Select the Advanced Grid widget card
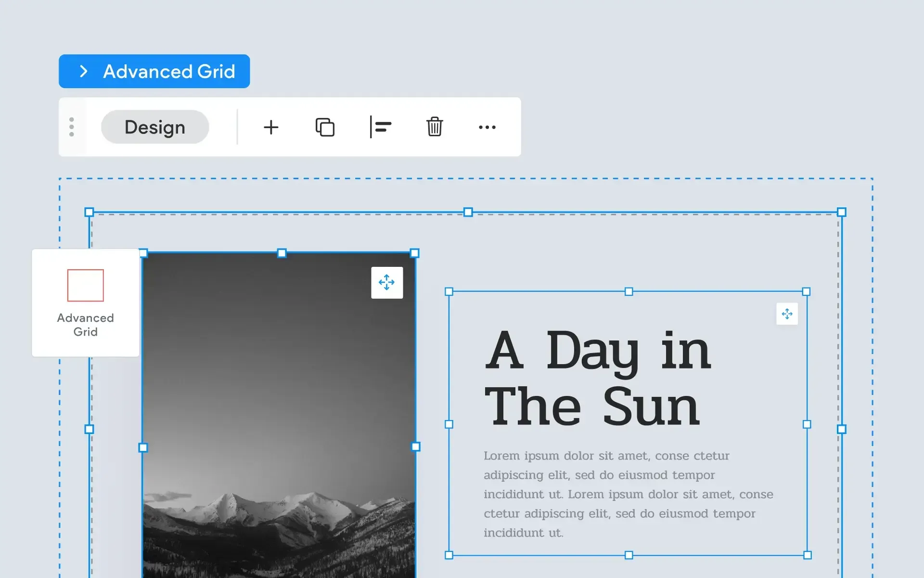The height and width of the screenshot is (578, 924). (x=86, y=303)
